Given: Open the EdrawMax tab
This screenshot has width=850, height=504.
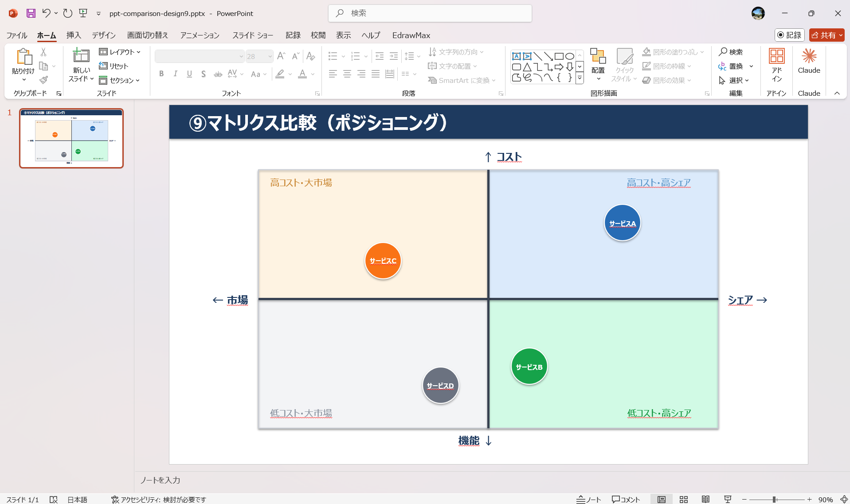Looking at the screenshot, I should coord(411,35).
